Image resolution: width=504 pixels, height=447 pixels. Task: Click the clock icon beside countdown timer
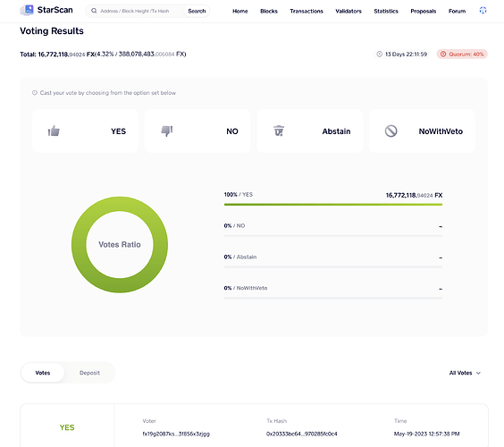click(x=379, y=54)
